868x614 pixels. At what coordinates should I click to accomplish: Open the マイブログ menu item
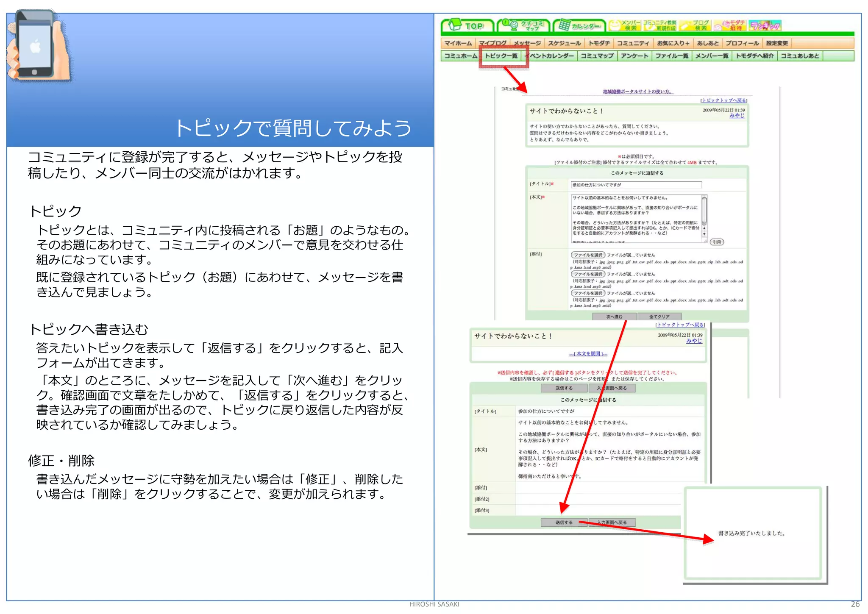(x=492, y=43)
